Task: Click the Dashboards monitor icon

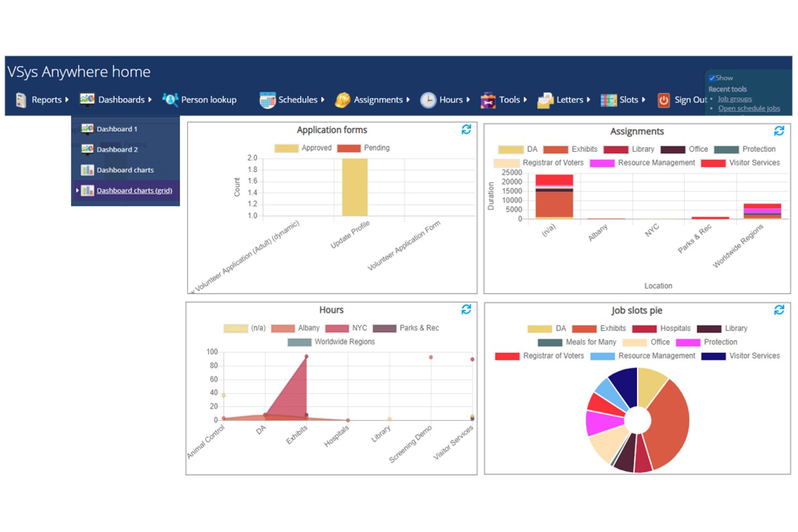Action: click(x=87, y=100)
